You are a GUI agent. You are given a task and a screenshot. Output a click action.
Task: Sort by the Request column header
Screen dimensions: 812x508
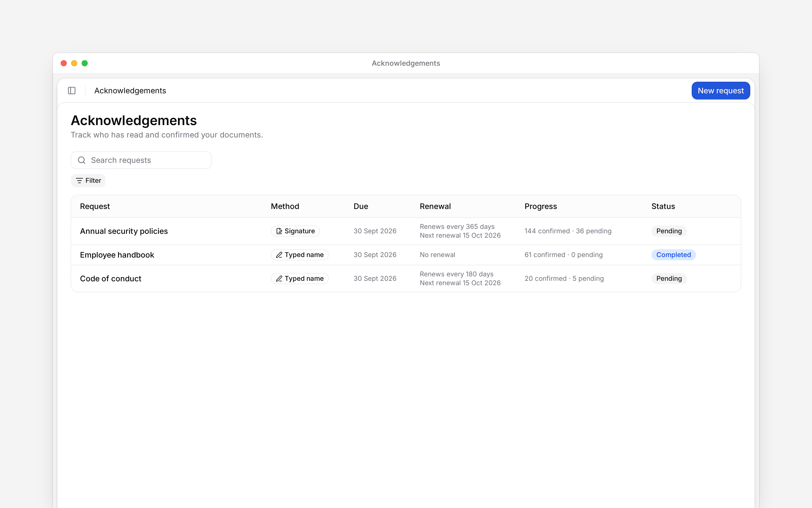tap(95, 206)
